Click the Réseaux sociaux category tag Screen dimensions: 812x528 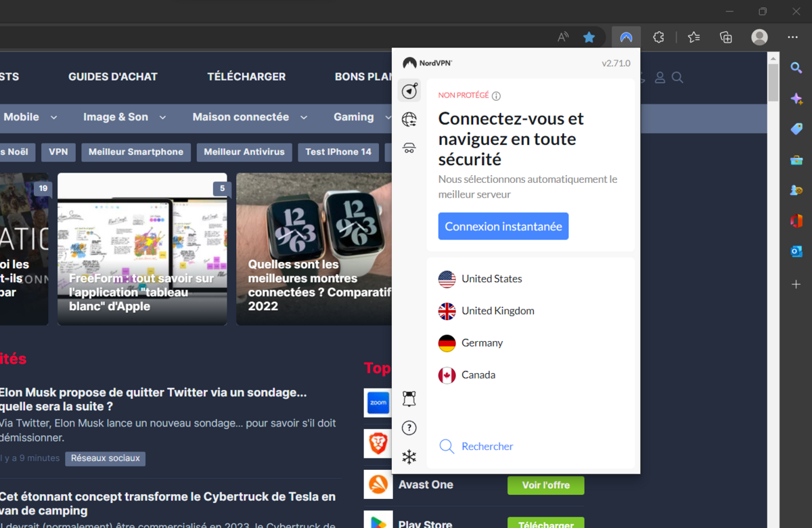pos(106,458)
